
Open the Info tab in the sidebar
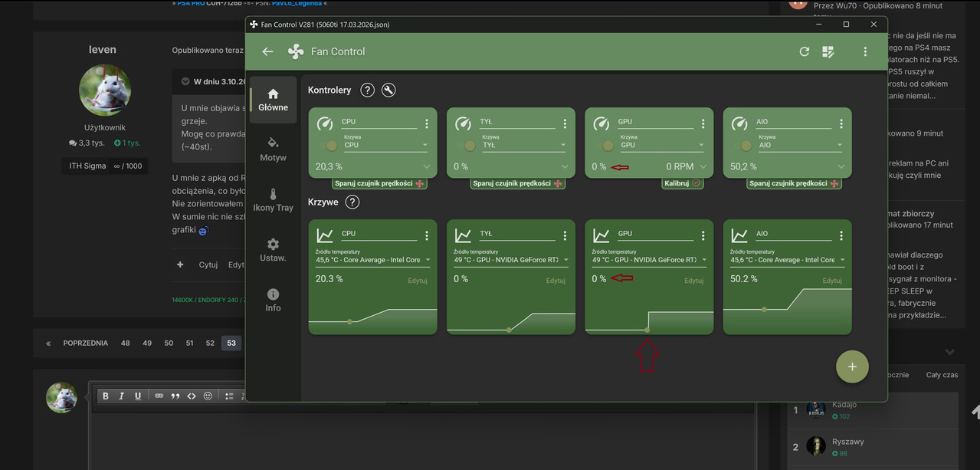[x=274, y=300]
